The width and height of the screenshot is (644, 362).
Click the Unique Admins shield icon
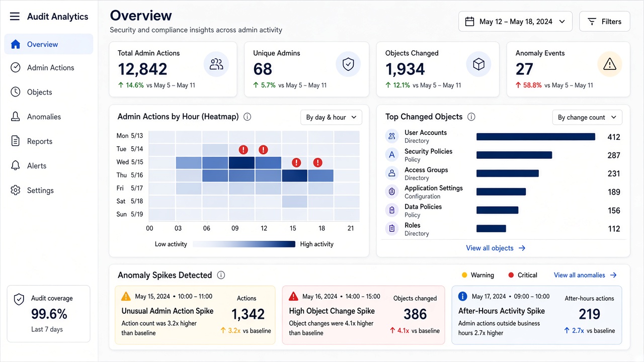[348, 64]
